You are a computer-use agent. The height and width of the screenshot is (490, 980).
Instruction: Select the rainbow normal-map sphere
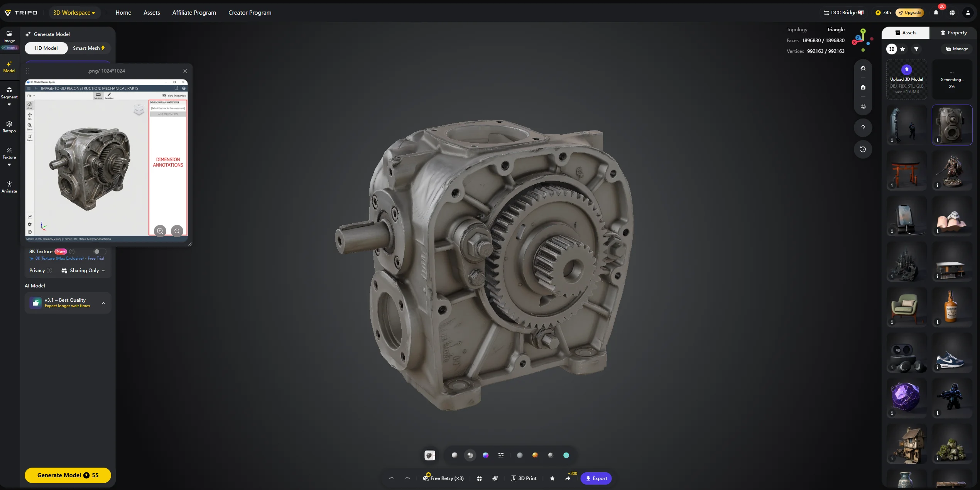click(486, 455)
